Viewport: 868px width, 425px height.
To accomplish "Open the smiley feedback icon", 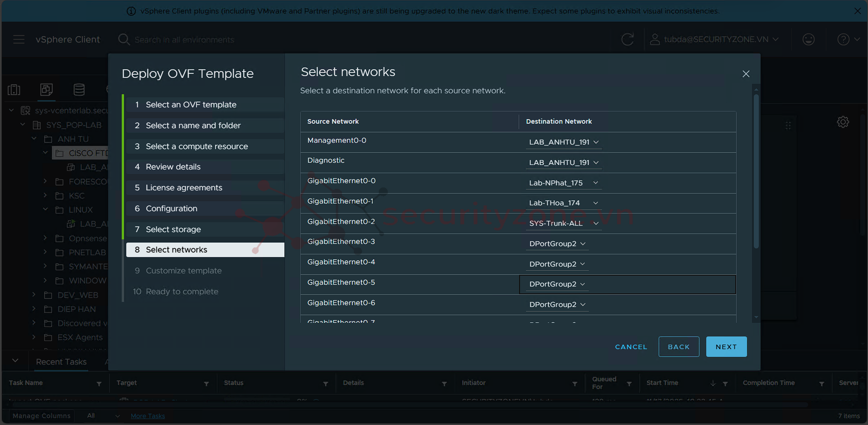I will coord(808,39).
